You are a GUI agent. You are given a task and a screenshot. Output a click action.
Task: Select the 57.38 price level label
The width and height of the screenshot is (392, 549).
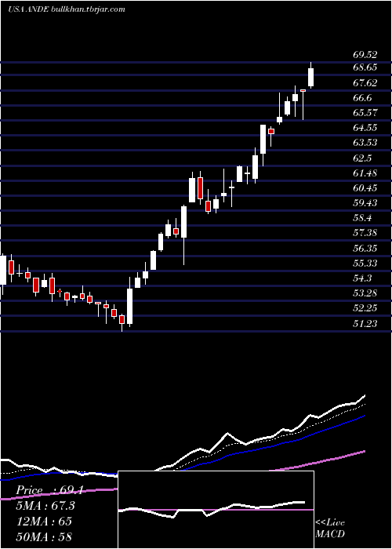(365, 233)
